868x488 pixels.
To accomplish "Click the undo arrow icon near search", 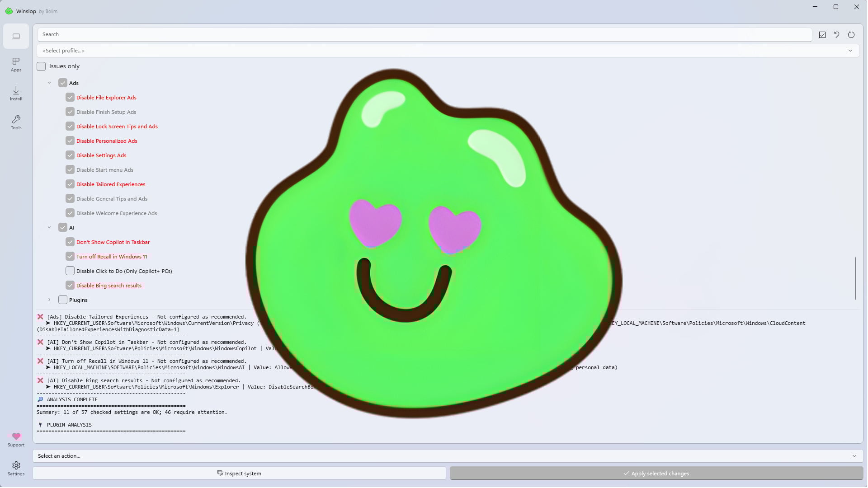I will [836, 35].
